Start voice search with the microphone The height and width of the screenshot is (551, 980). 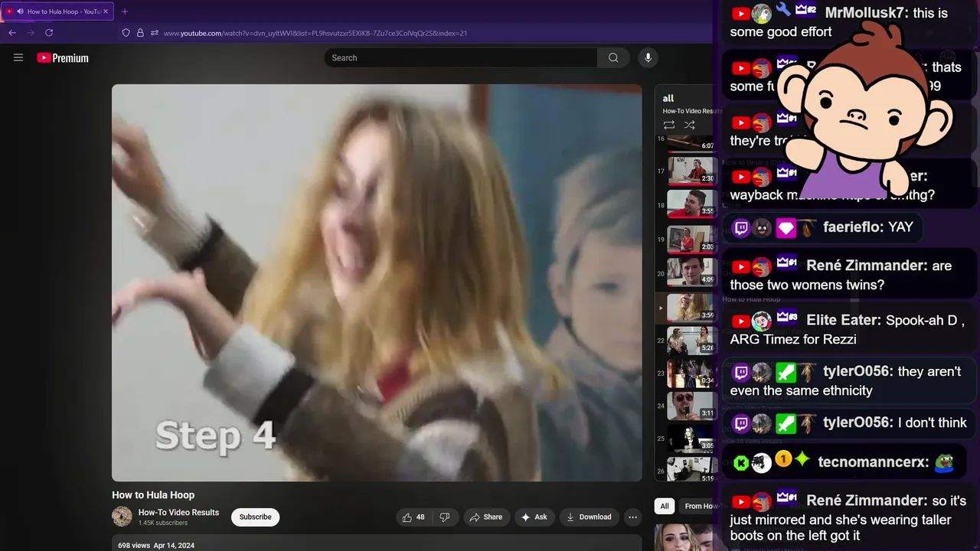[648, 57]
